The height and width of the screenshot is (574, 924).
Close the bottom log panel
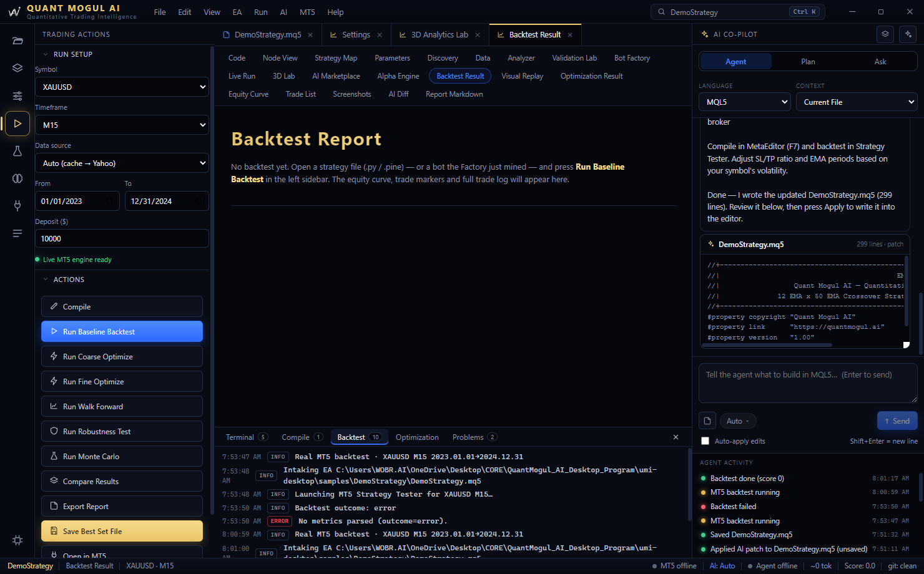click(x=676, y=437)
